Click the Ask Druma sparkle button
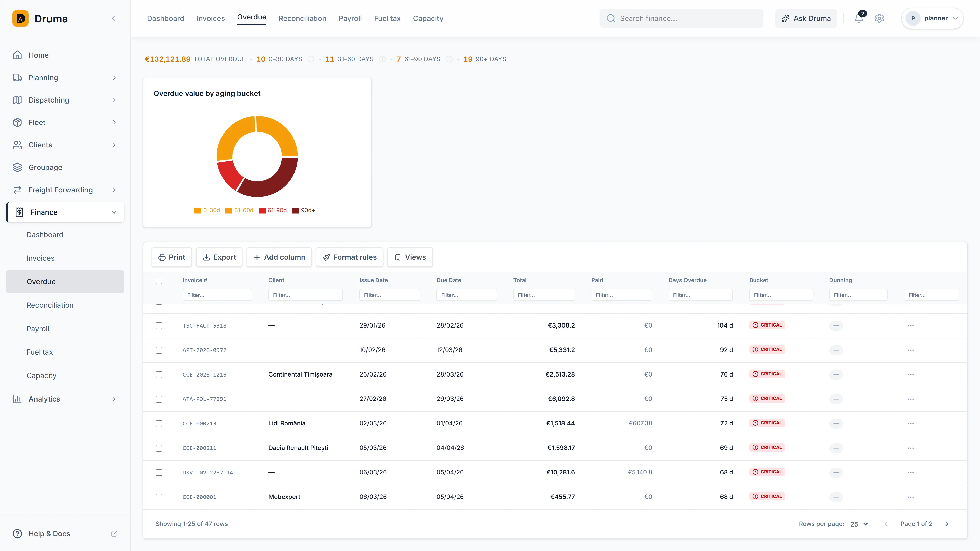Image resolution: width=980 pixels, height=551 pixels. (x=806, y=18)
